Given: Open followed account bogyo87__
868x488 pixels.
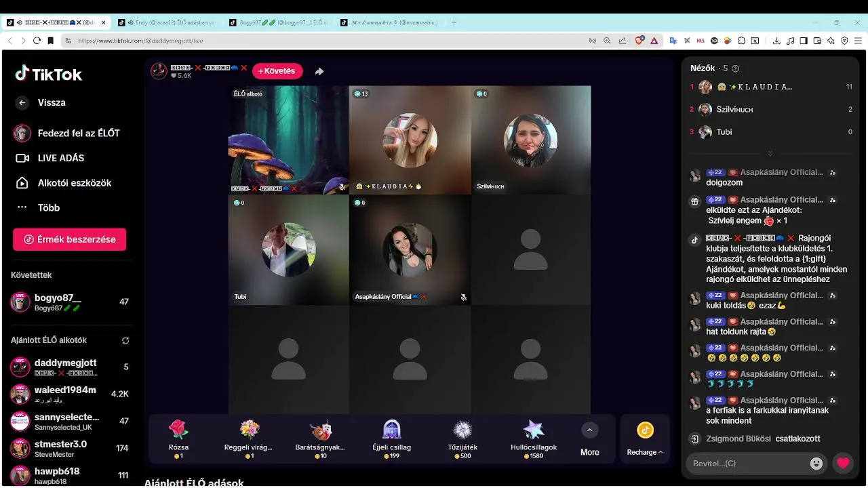Looking at the screenshot, I should (70, 302).
